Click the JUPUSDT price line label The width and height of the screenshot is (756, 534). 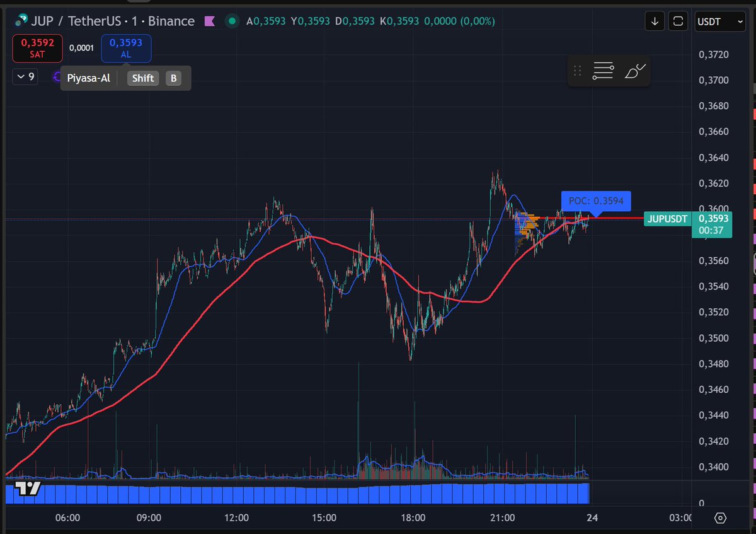[x=667, y=219]
